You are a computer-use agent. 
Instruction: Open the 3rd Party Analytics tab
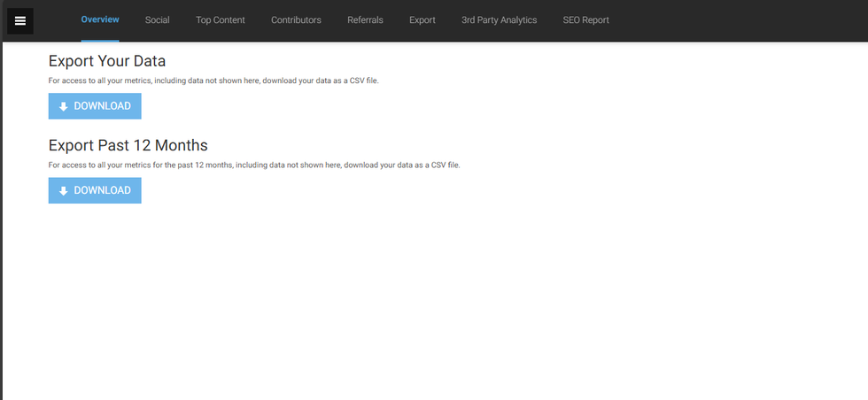(499, 19)
